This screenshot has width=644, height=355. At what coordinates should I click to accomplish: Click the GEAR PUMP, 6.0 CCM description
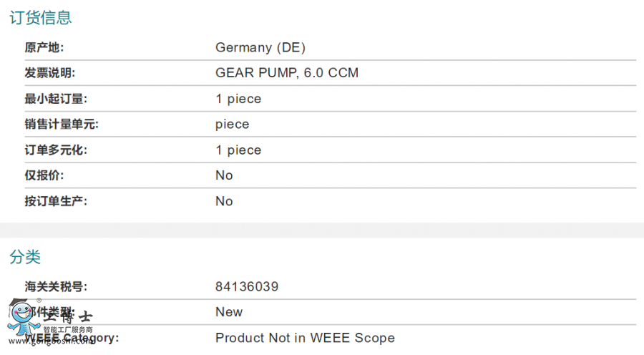(287, 73)
